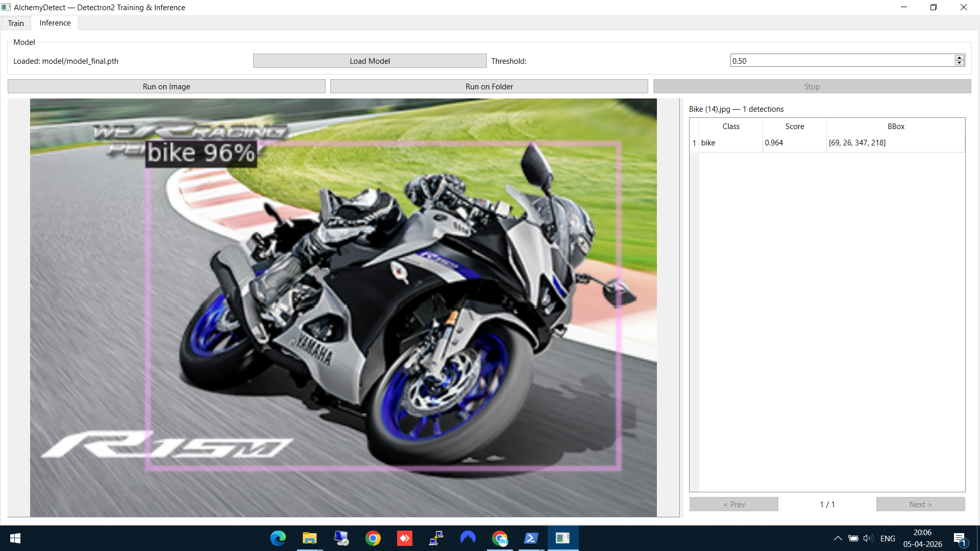Open File Explorer from the taskbar
Screen dimensions: 980x551
(309, 538)
